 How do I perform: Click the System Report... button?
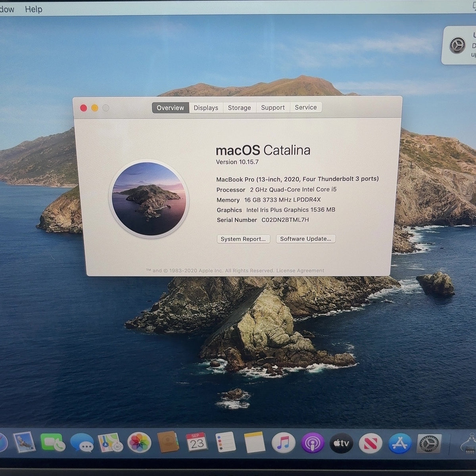pyautogui.click(x=243, y=239)
